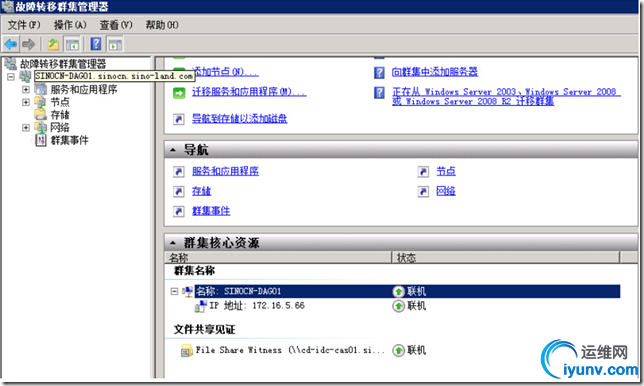Click the 文件共享见证 group heading
Viewport: 644px width, 386px height.
pos(205,329)
